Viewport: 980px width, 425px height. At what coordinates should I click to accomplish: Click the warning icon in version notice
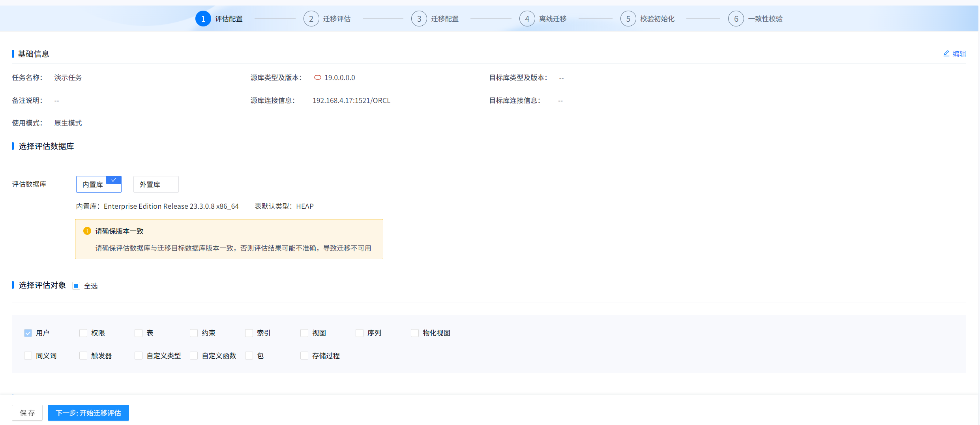87,231
